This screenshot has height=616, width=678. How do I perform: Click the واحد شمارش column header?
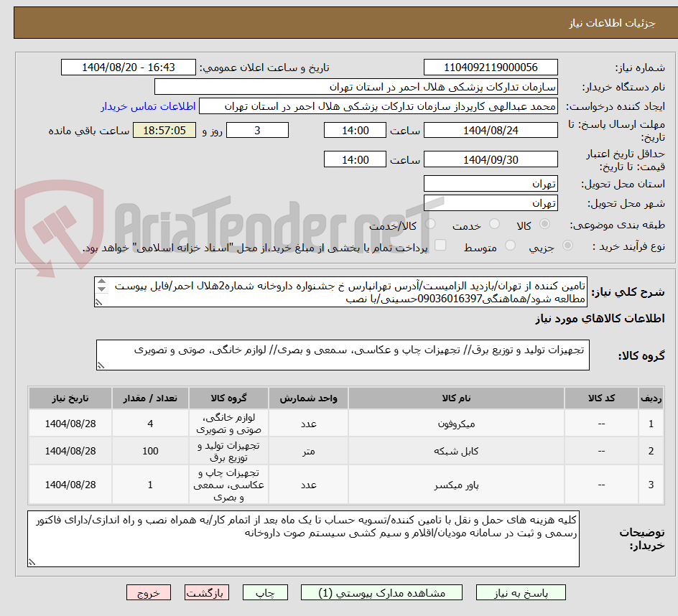(x=308, y=398)
